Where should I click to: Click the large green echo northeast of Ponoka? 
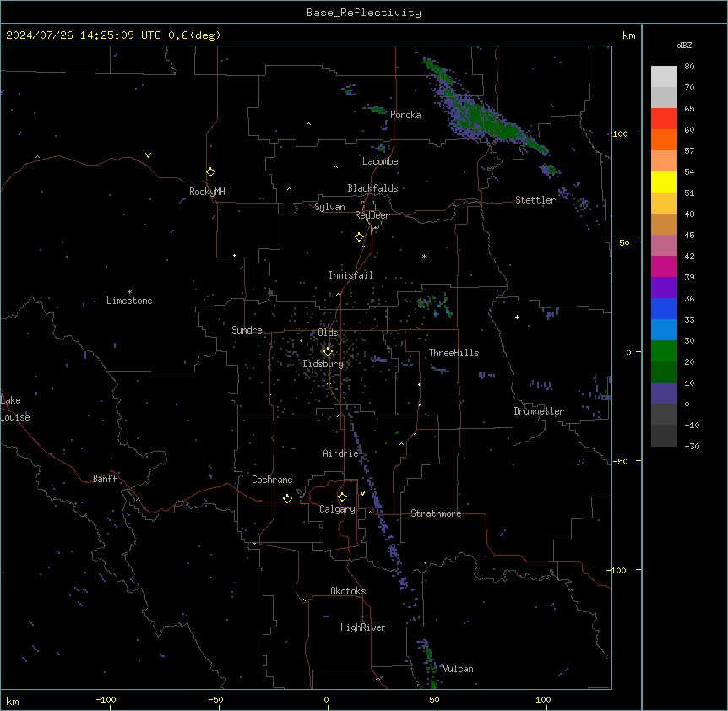(x=483, y=109)
